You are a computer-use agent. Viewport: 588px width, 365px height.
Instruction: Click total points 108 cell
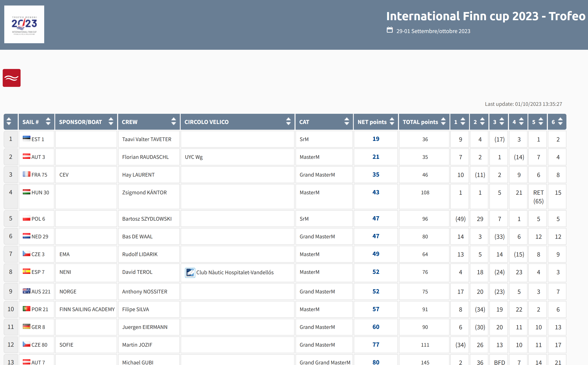point(424,197)
